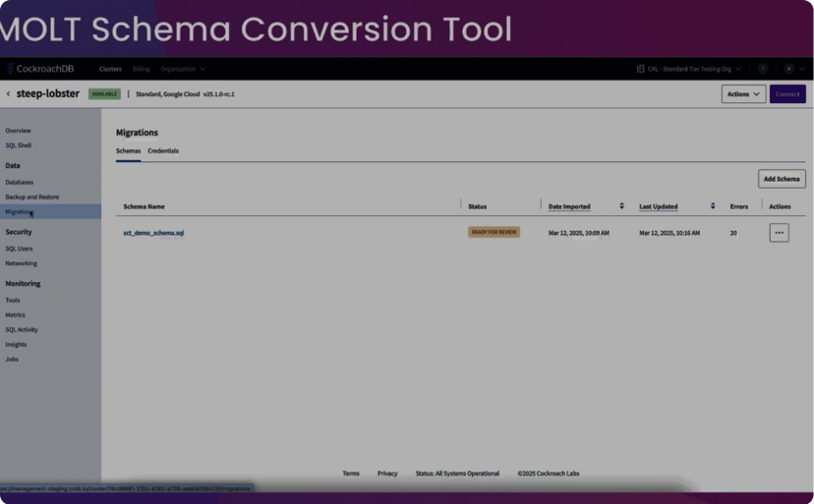Open the user avatar menu
This screenshot has width=814, height=504.
[x=789, y=69]
